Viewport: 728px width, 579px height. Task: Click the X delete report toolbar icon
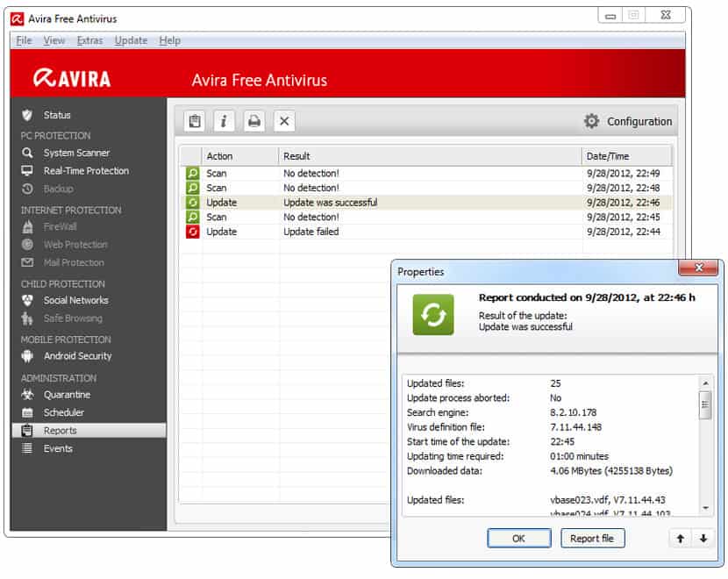pyautogui.click(x=284, y=121)
